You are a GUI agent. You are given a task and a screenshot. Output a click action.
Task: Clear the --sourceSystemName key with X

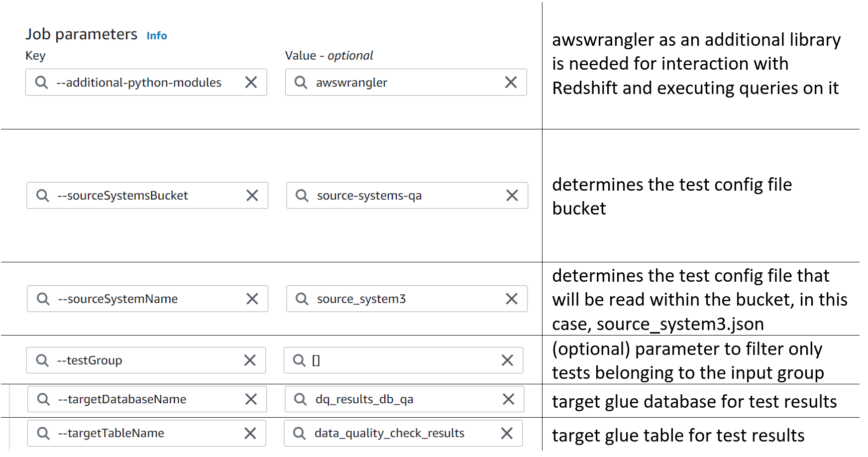252,299
